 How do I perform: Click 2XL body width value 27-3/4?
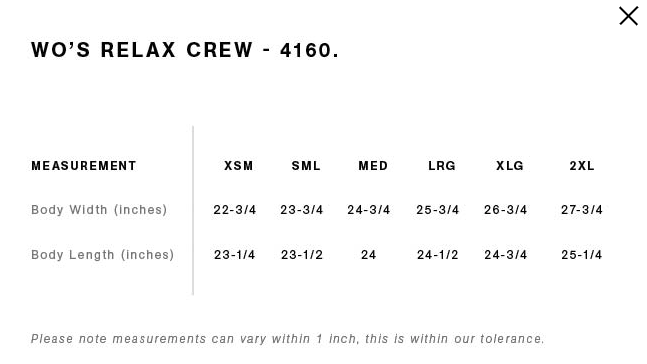coord(582,210)
